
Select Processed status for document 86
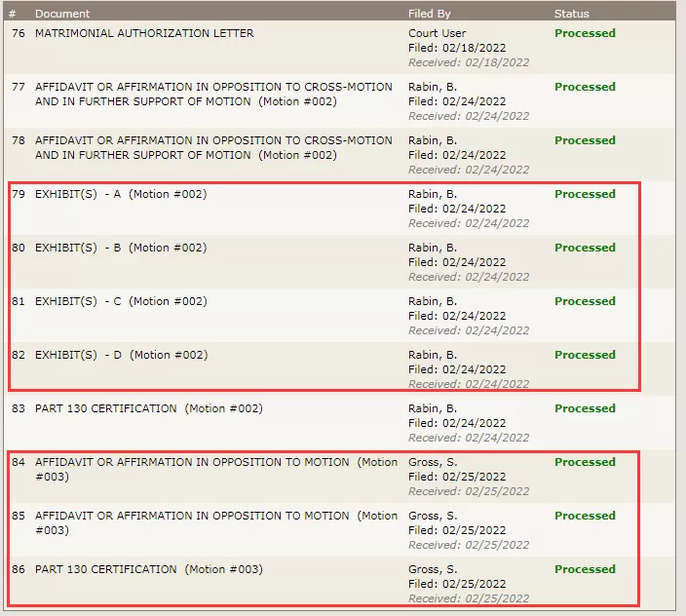585,569
